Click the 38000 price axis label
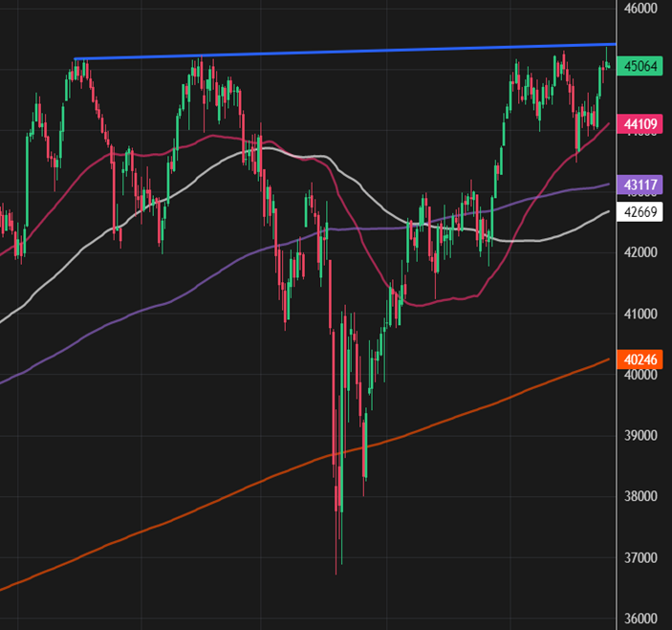 [x=641, y=497]
